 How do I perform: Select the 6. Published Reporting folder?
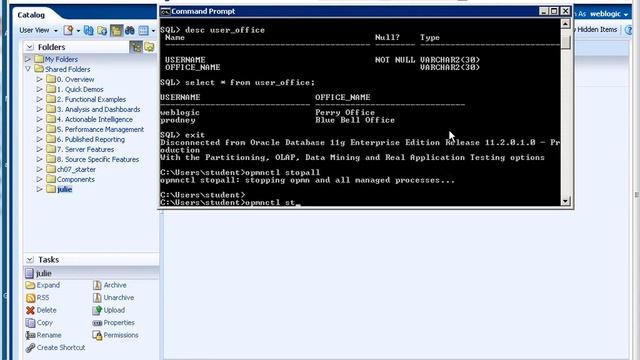point(91,139)
